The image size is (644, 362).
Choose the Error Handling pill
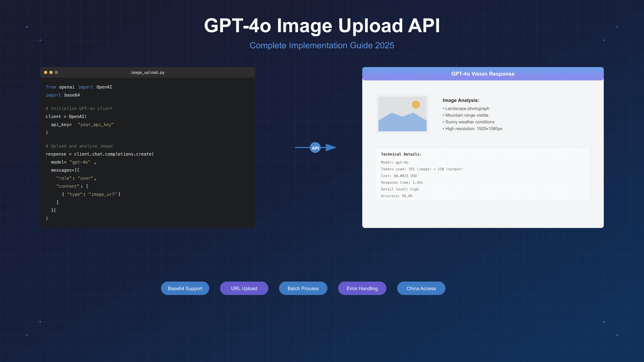(362, 288)
